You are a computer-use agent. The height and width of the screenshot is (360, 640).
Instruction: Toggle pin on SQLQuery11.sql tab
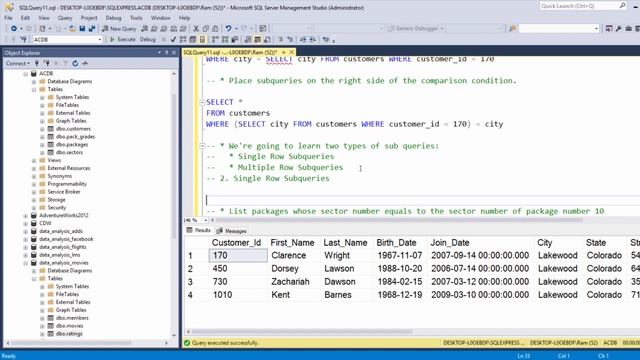[284, 52]
